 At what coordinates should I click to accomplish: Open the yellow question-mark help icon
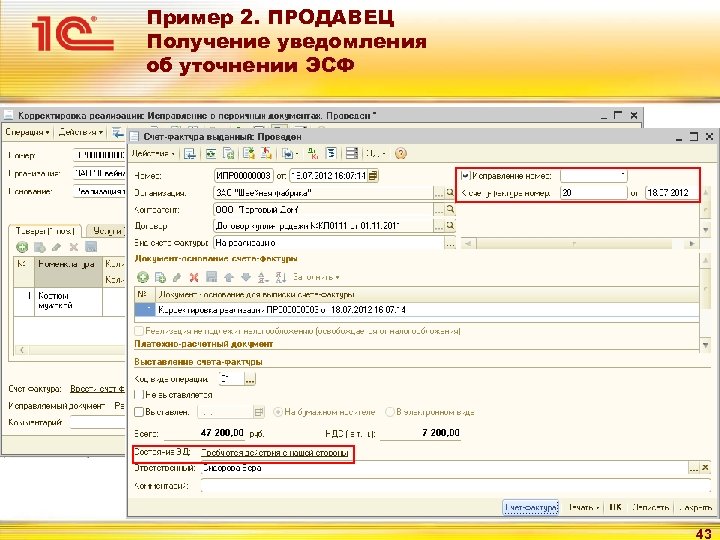(400, 153)
